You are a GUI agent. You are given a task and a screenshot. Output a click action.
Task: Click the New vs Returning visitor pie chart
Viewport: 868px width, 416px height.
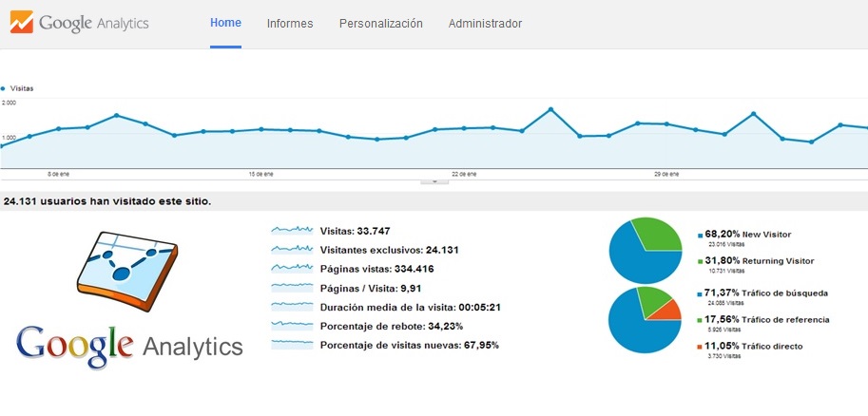pyautogui.click(x=646, y=251)
